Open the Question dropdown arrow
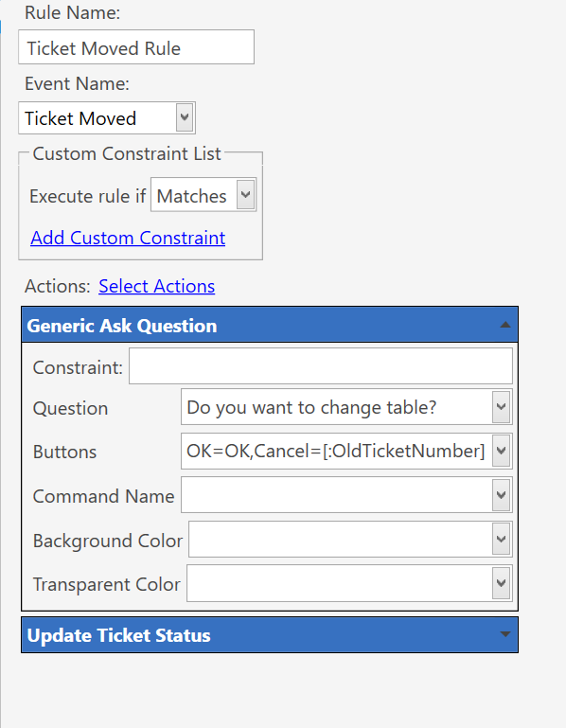The height and width of the screenshot is (728, 566). click(501, 407)
